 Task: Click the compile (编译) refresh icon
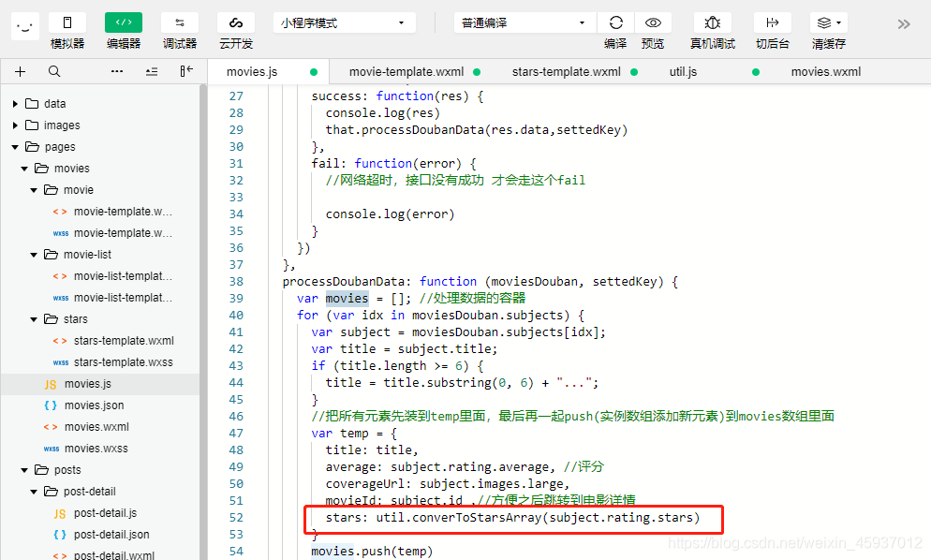[x=615, y=22]
